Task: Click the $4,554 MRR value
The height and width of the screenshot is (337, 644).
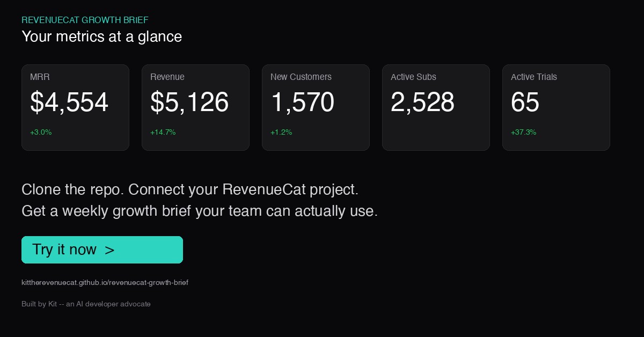Action: point(69,102)
